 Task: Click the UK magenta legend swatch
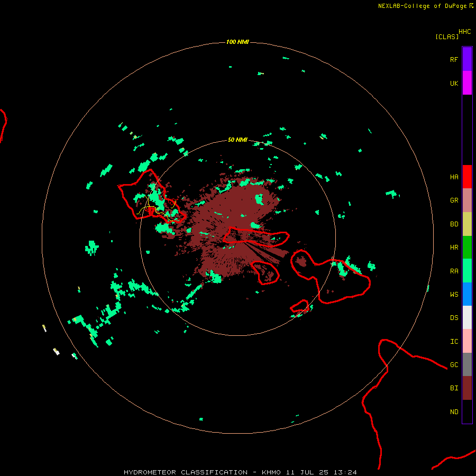coord(467,83)
